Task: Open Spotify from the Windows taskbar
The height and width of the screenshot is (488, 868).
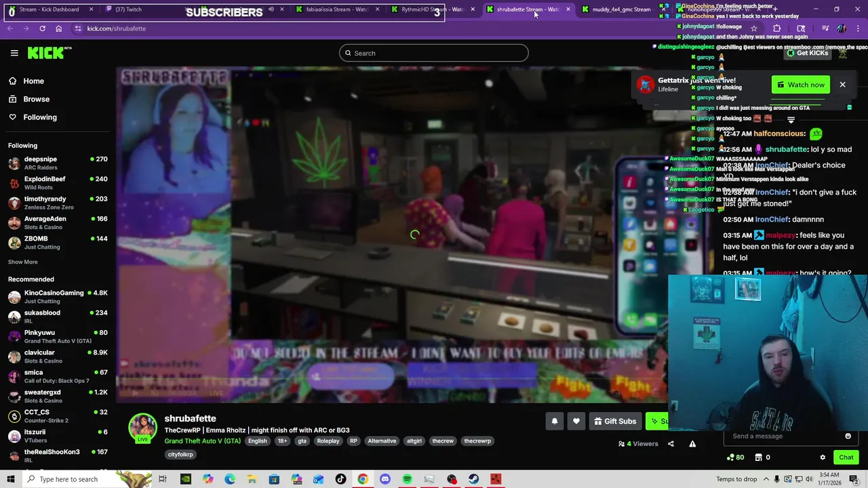Action: click(407, 479)
